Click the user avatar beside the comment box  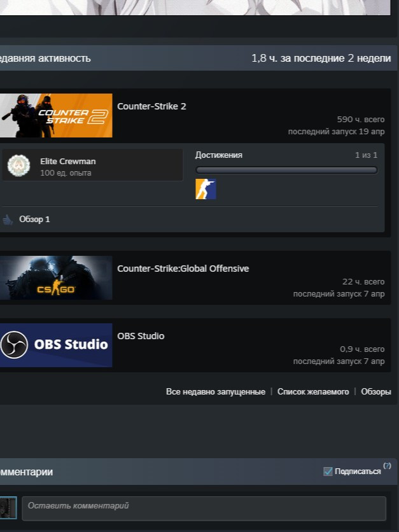8,508
